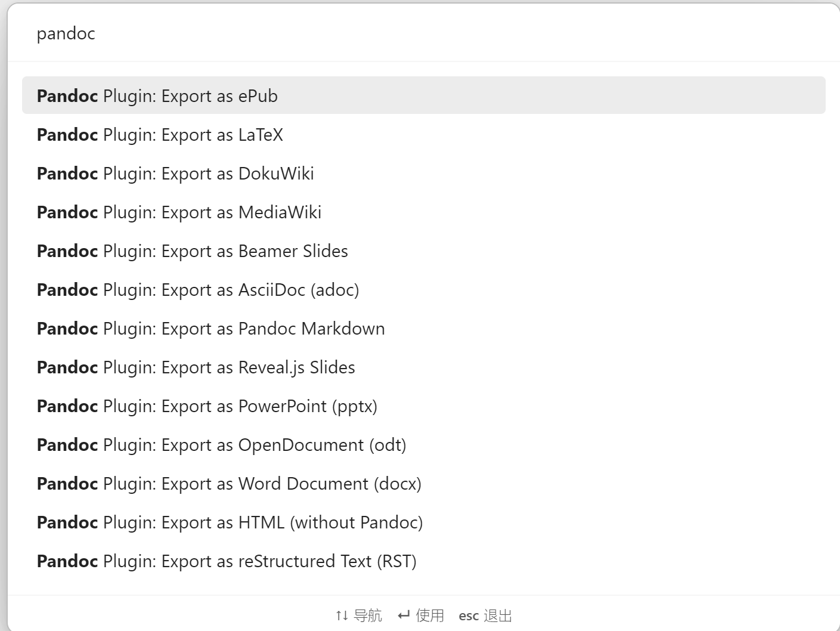Click the 使用 enter key hint
This screenshot has width=840, height=631.
421,615
